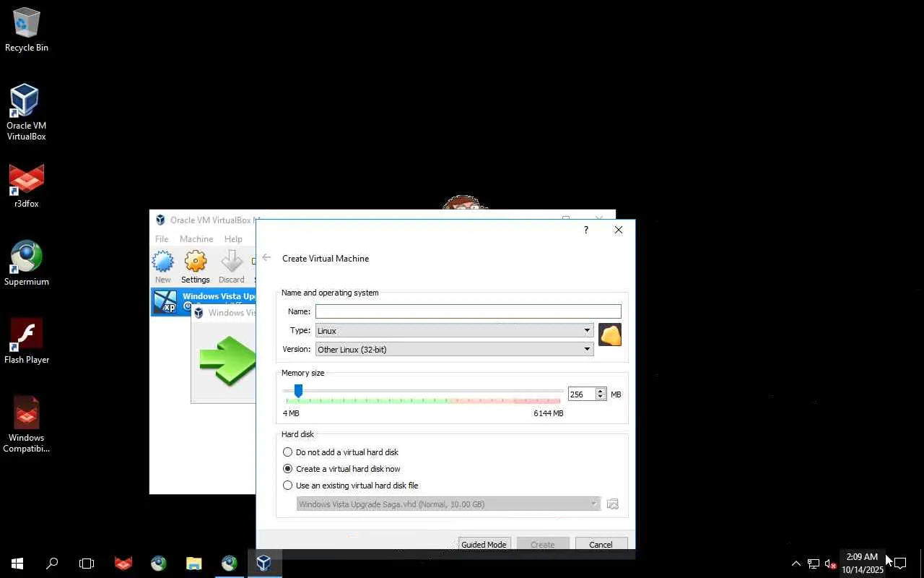Image resolution: width=924 pixels, height=578 pixels.
Task: Select 'Use an existing virtual hard disk file'
Action: [x=351, y=486]
